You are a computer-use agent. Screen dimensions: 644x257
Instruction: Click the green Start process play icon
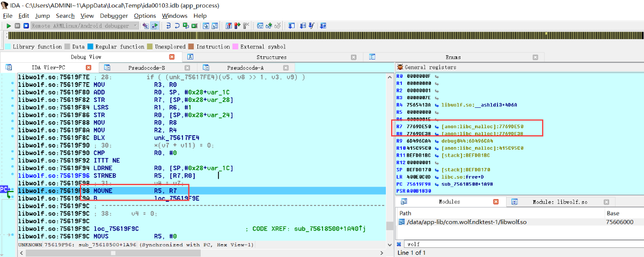pyautogui.click(x=9, y=26)
